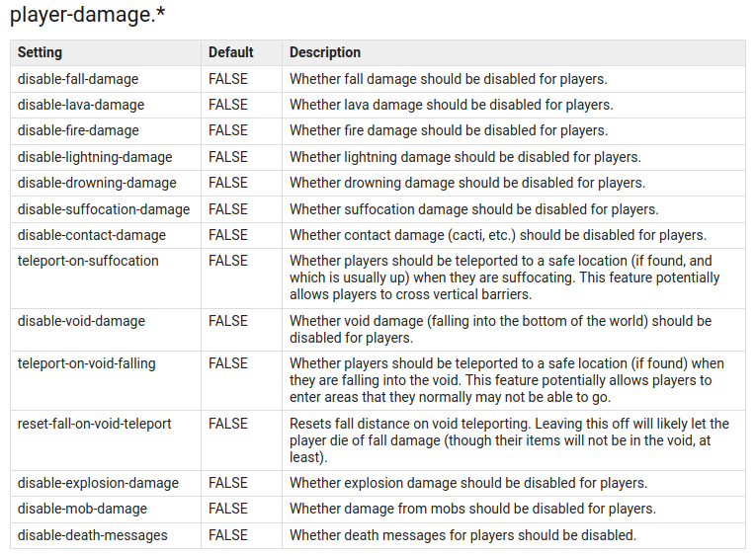Select the disable-fall-damage setting name
The width and height of the screenshot is (756, 554).
click(x=78, y=79)
